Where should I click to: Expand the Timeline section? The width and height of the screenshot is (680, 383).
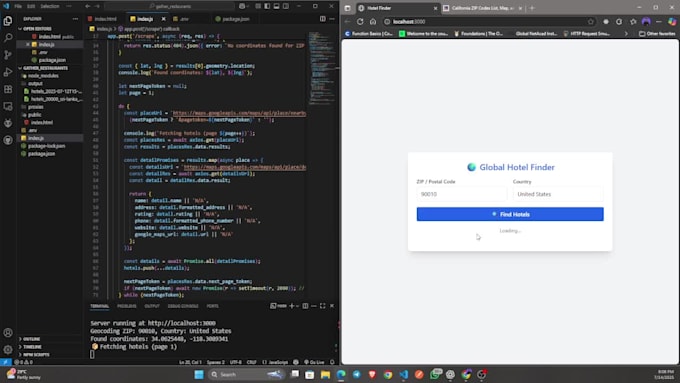[x=32, y=347]
